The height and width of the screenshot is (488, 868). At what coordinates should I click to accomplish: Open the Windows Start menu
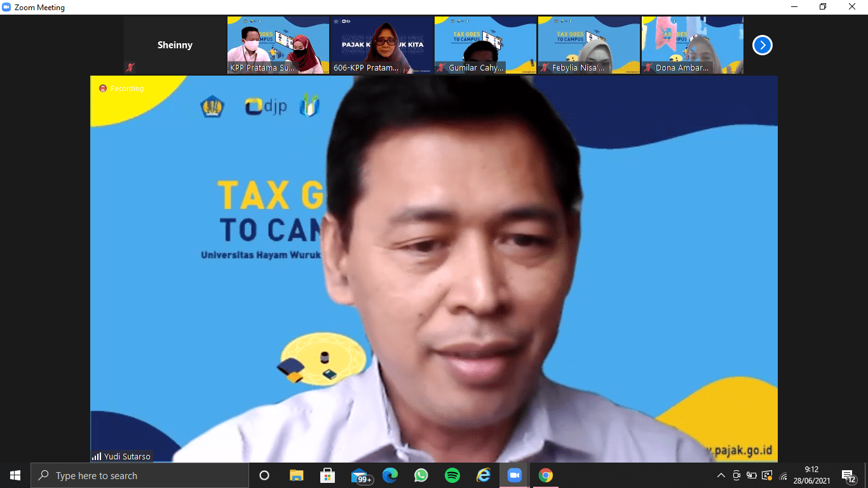(15, 475)
